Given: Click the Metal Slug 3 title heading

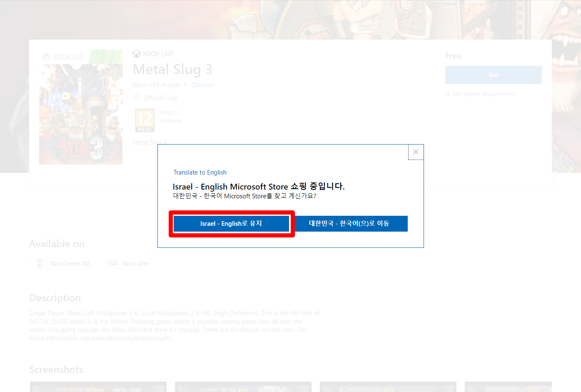Looking at the screenshot, I should coord(172,69).
